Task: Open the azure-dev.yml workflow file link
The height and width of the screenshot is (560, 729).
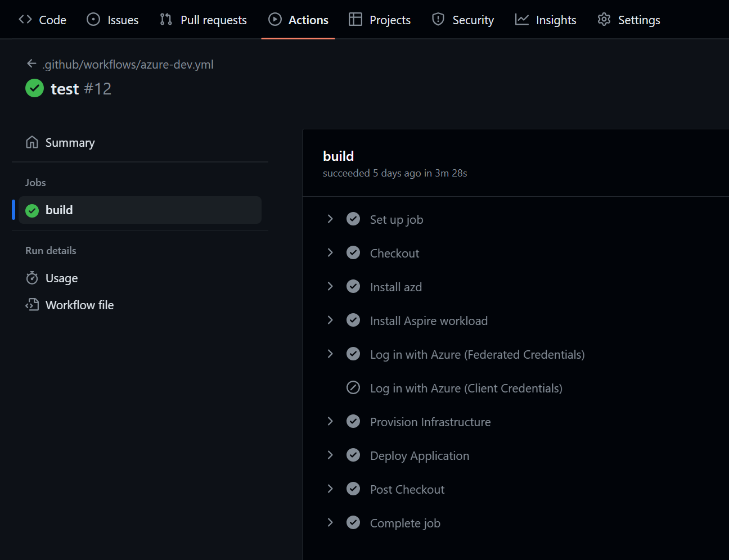Action: 128,64
